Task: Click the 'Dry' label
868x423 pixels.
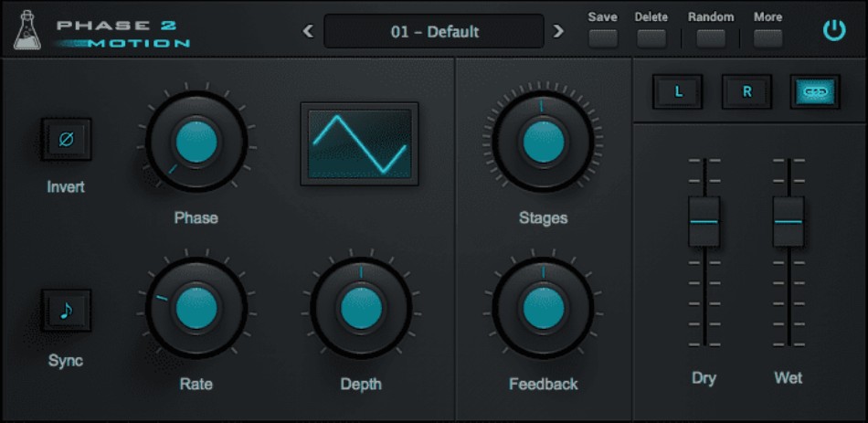Action: (704, 379)
